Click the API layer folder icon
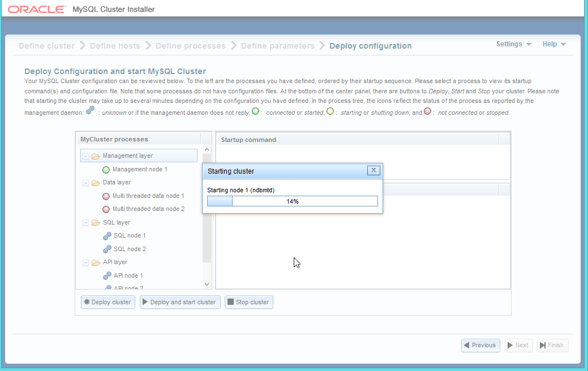Image resolution: width=588 pixels, height=371 pixels. 96,262
